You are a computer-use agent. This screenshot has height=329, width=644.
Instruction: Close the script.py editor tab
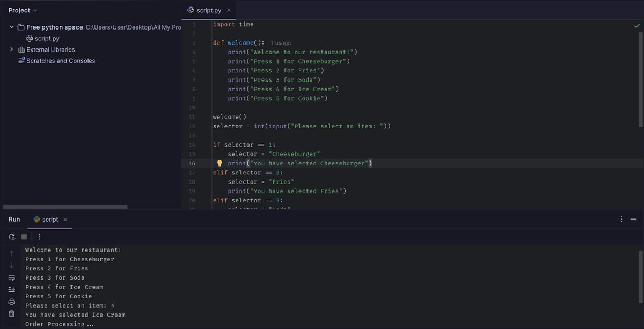[229, 10]
